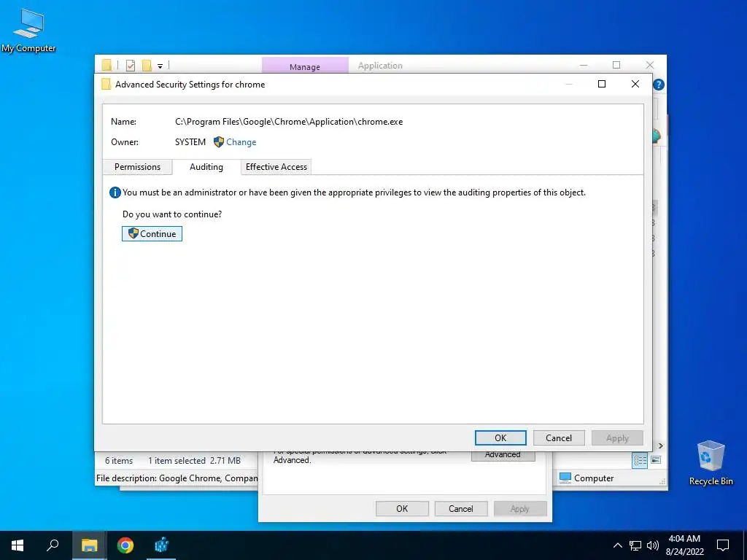747x560 pixels.
Task: Click the Explorer horizontal scrollbar right arrow
Action: 660,446
